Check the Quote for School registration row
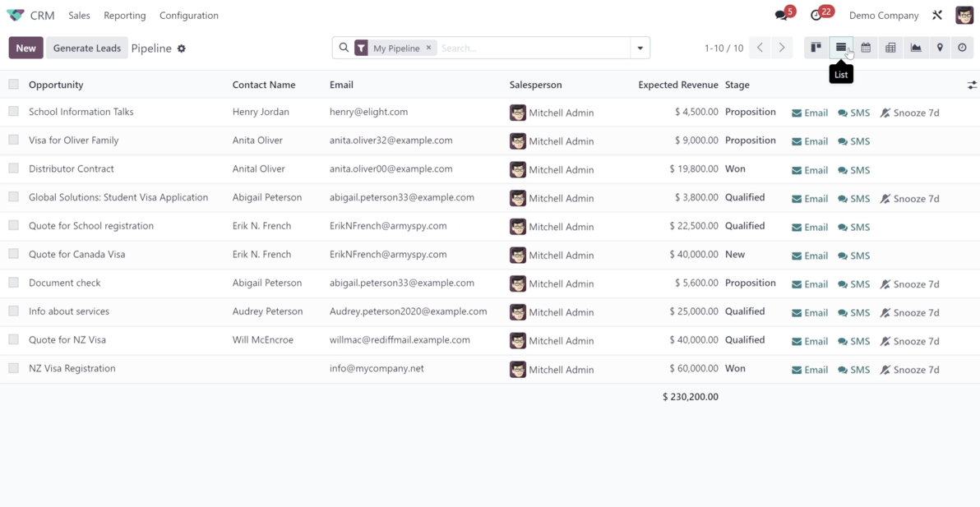The width and height of the screenshot is (980, 507). (14, 225)
